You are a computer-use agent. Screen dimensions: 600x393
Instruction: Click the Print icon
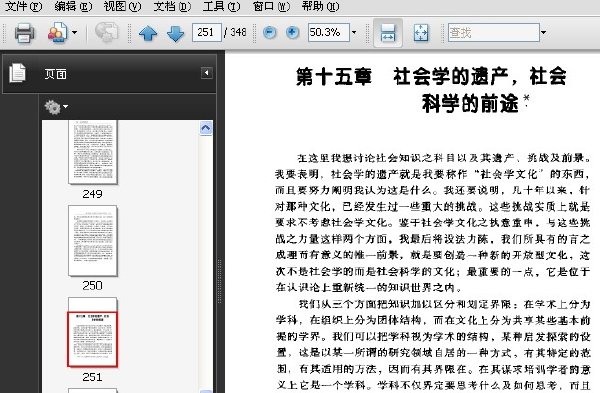tap(24, 33)
